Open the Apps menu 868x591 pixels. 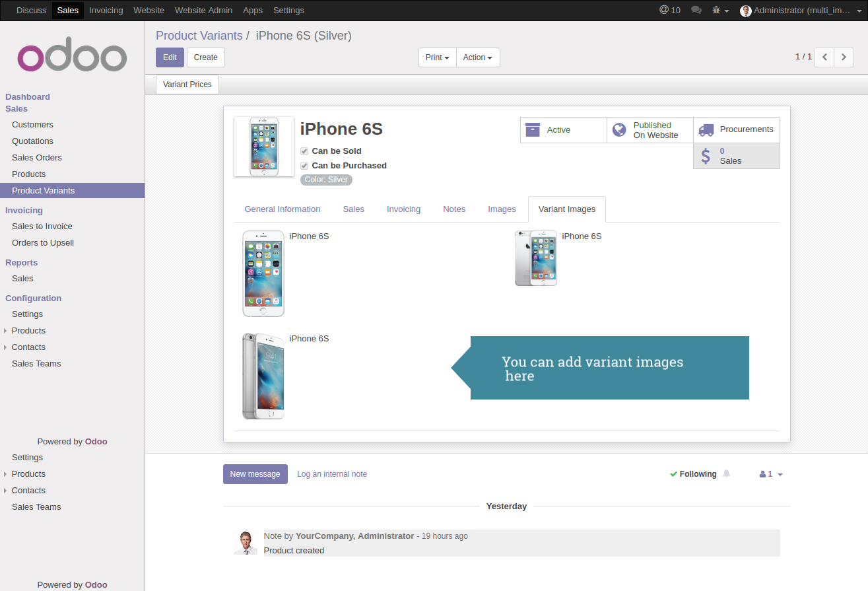pos(253,10)
